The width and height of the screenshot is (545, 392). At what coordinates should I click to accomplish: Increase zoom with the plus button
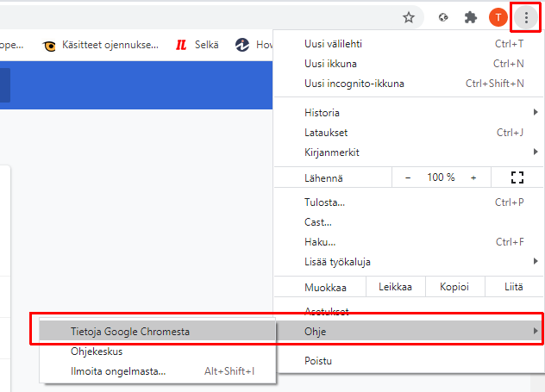pyautogui.click(x=473, y=177)
